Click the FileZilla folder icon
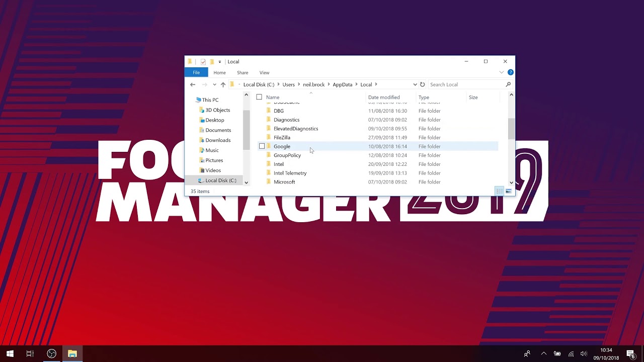The height and width of the screenshot is (362, 644). coord(268,137)
